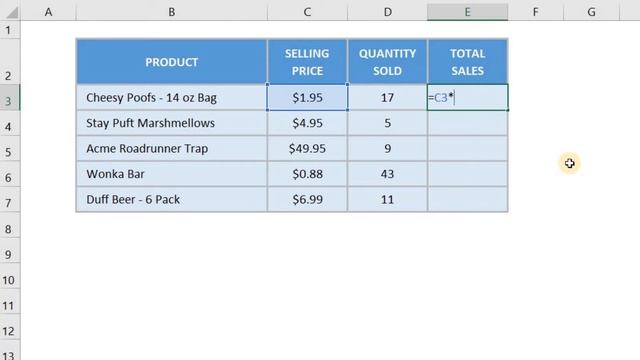This screenshot has height=360, width=640.
Task: Select column B header
Action: tap(171, 12)
